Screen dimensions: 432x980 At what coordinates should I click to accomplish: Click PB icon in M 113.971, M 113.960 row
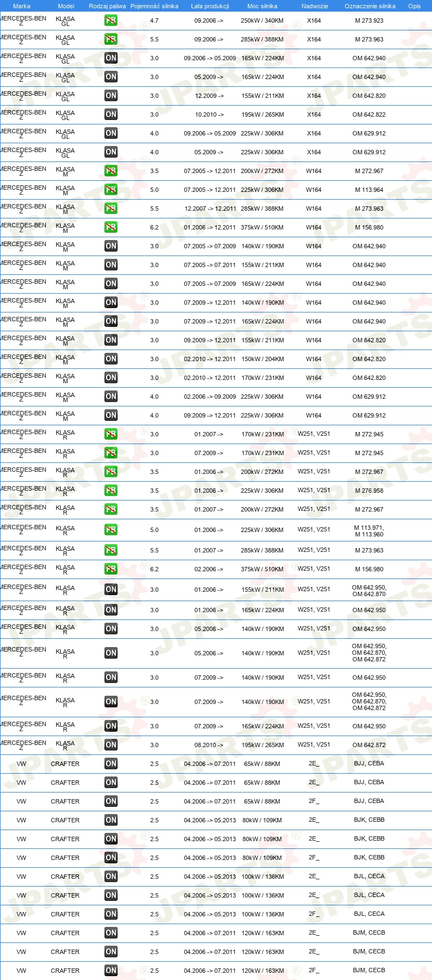click(111, 530)
